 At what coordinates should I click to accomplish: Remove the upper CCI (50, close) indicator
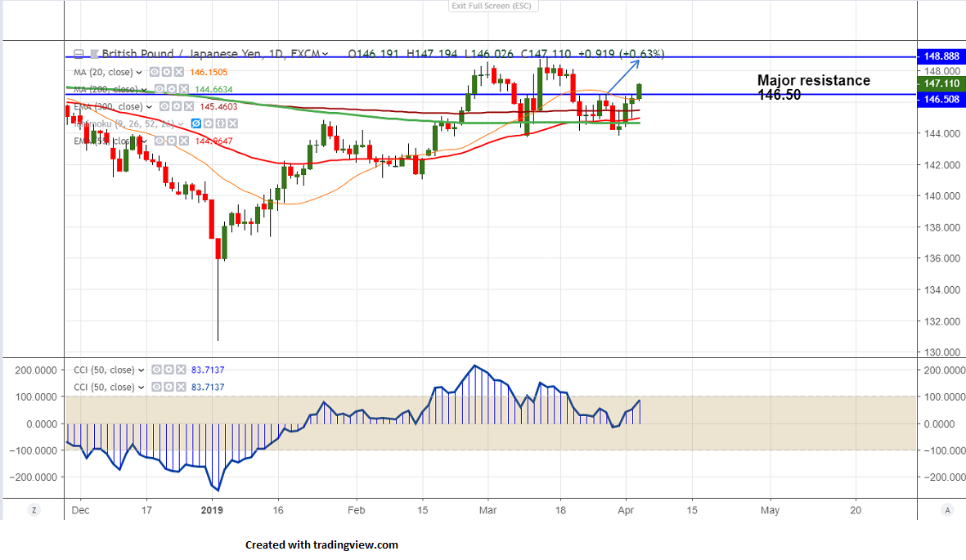[181, 370]
